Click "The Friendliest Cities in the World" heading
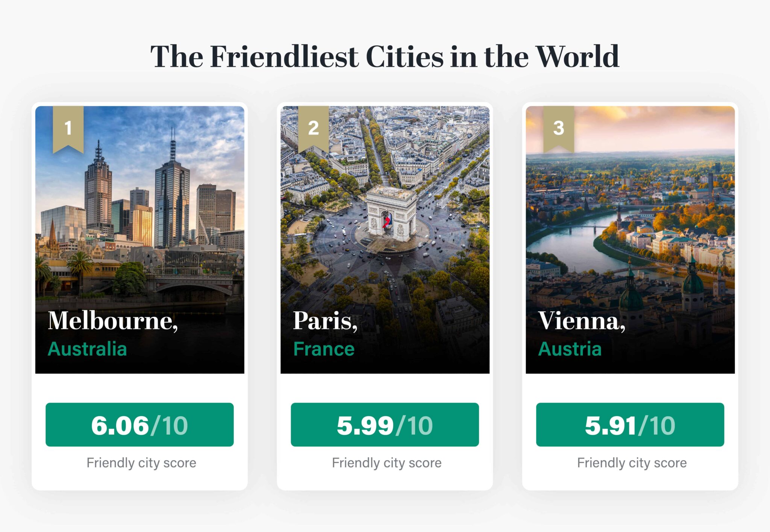This screenshot has width=770, height=532. [x=385, y=56]
